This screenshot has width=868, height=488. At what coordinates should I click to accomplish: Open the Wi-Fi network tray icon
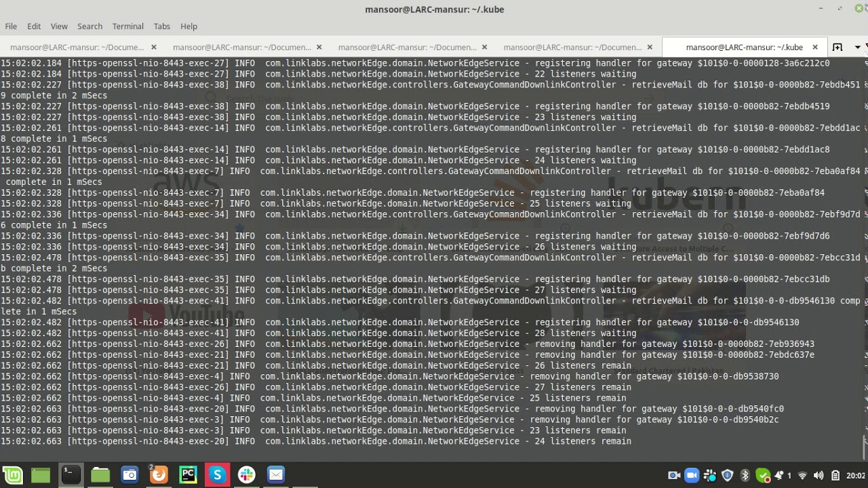pyautogui.click(x=802, y=476)
